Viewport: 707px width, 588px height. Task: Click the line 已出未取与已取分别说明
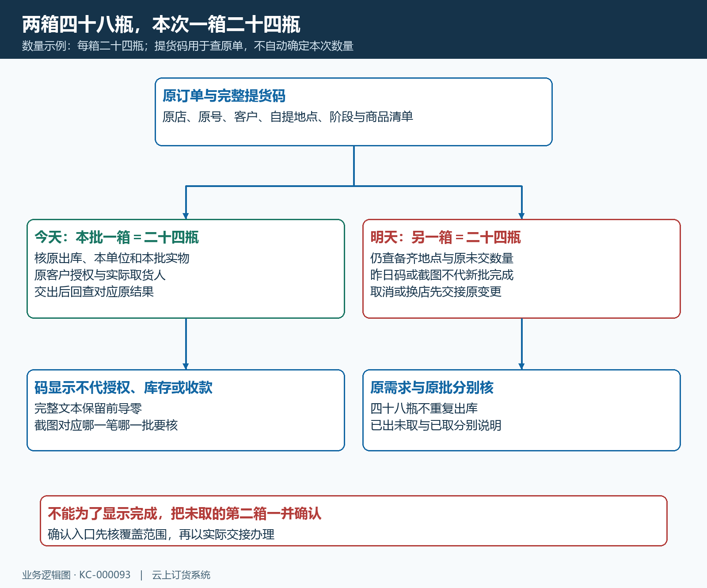[x=436, y=425]
